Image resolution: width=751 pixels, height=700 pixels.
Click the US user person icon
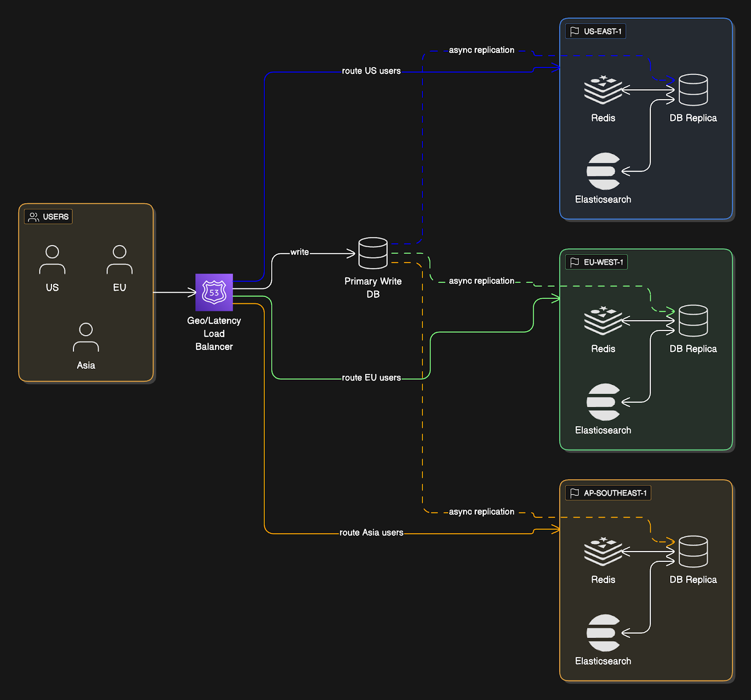52,259
